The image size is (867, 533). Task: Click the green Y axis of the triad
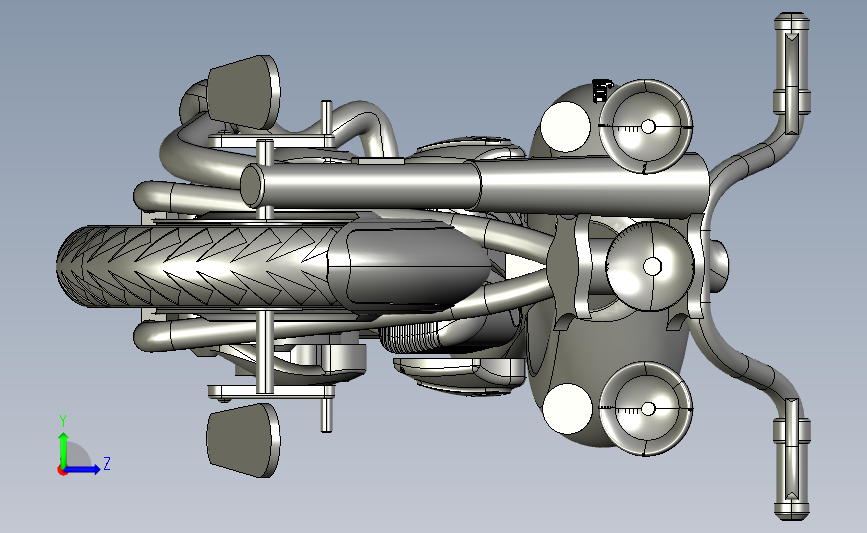tap(63, 448)
